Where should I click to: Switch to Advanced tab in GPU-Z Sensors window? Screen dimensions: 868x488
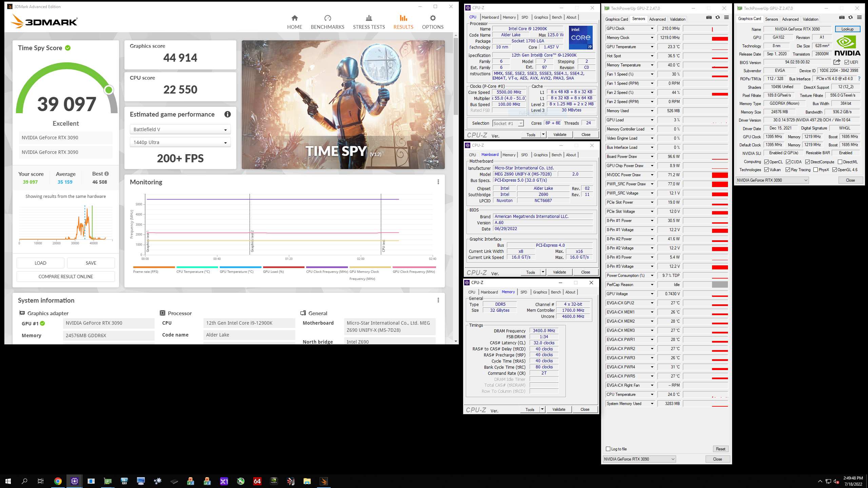[657, 19]
